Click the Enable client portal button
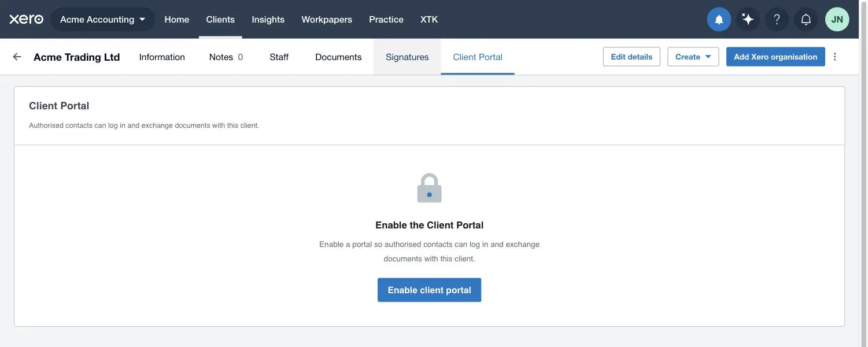 429,290
